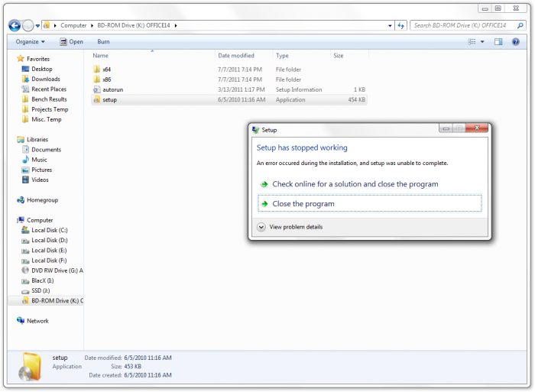Go back with the blue Back arrow
This screenshot has width=535, height=392.
click(15, 25)
